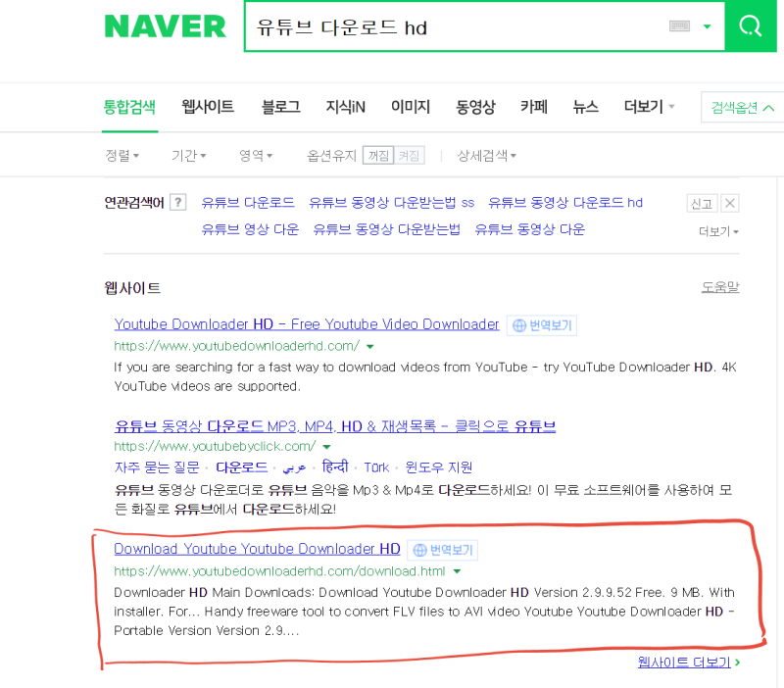Open the 자주 묻는 질문 sublink
This screenshot has width=784, height=688.
157,467
